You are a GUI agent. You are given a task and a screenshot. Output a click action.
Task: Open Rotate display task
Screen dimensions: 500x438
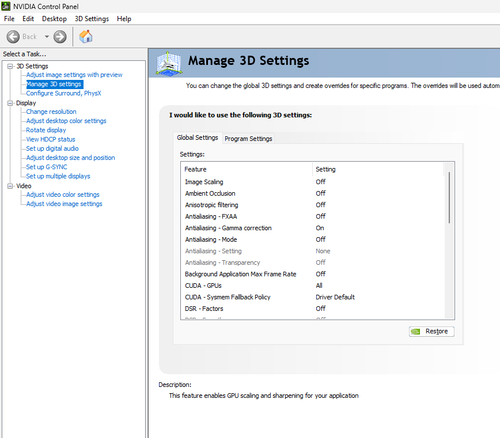(x=46, y=130)
